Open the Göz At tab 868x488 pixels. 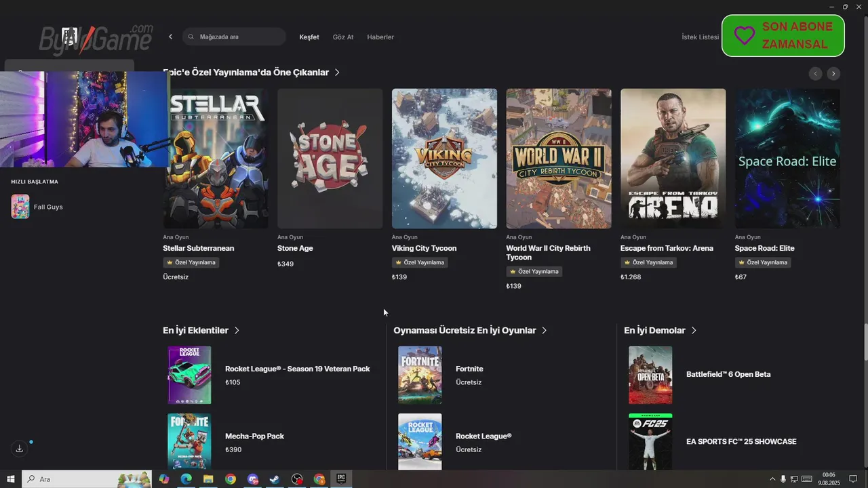(x=343, y=37)
